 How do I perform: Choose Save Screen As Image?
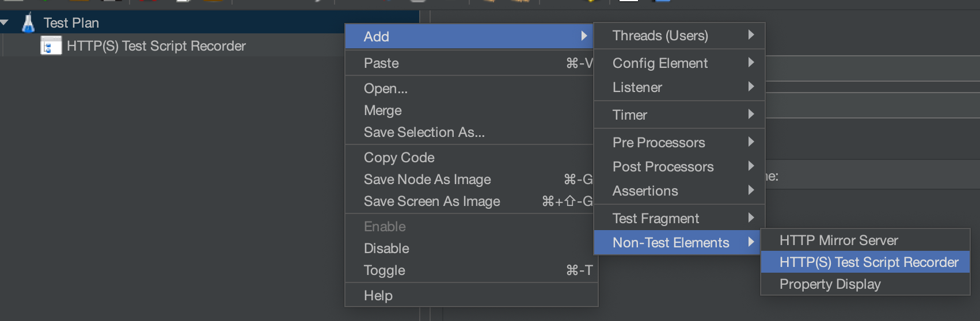[x=432, y=201]
